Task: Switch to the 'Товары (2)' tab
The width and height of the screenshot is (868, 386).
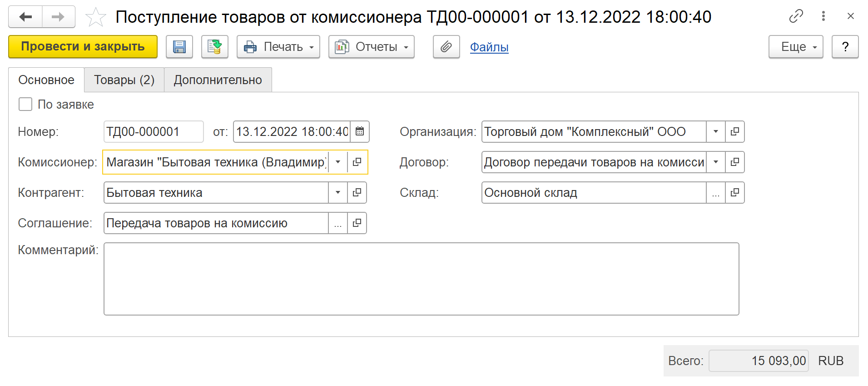Action: (124, 80)
